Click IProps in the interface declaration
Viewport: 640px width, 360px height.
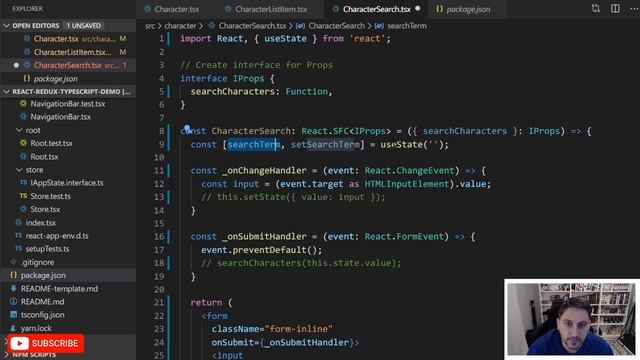(x=249, y=78)
